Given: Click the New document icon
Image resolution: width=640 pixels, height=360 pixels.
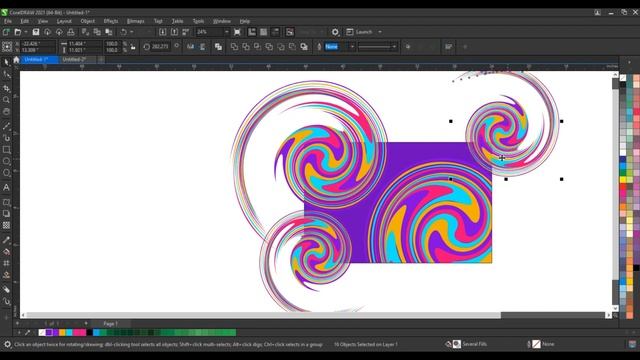Looking at the screenshot, I should coord(6,32).
